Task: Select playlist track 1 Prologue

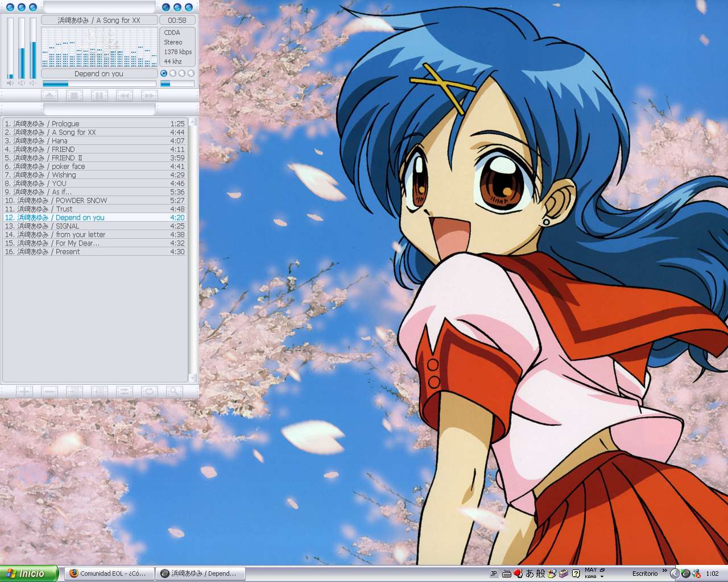Action: click(95, 123)
